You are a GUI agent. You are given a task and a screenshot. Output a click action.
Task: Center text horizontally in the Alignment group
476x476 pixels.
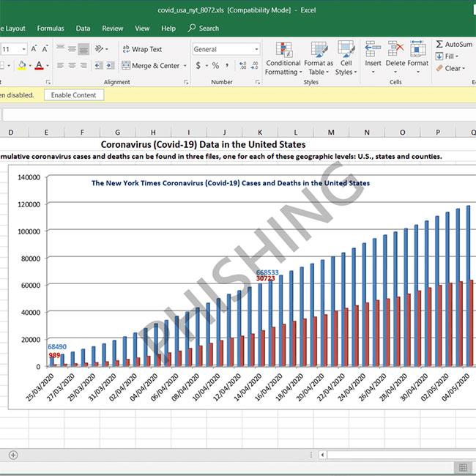pos(72,66)
